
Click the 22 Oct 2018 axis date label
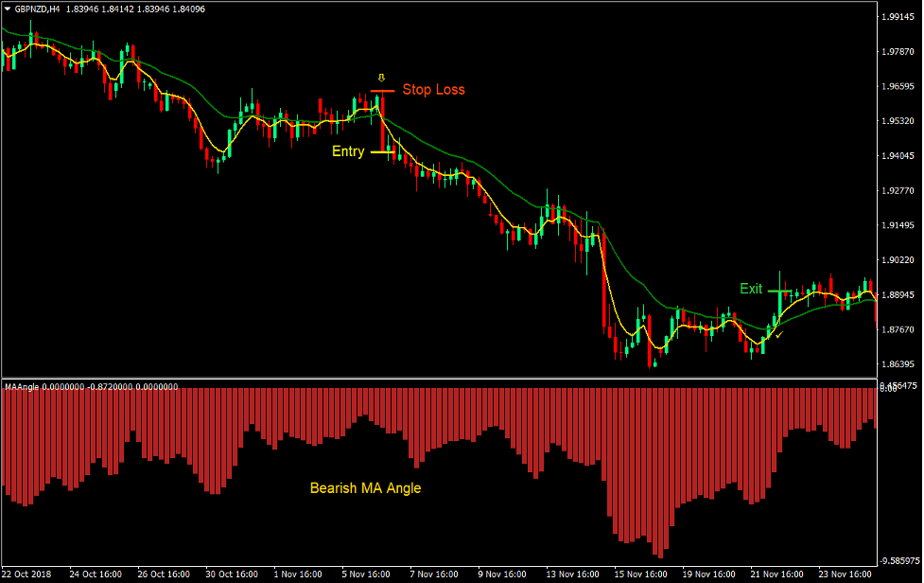pyautogui.click(x=25, y=574)
